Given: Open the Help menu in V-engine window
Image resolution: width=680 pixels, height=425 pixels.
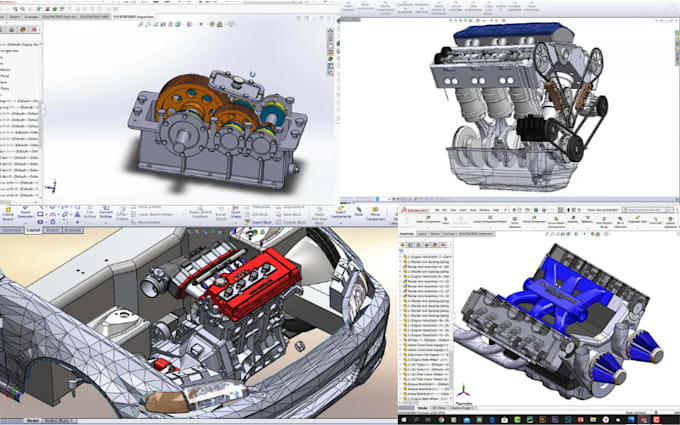Looking at the screenshot, I should [x=496, y=210].
